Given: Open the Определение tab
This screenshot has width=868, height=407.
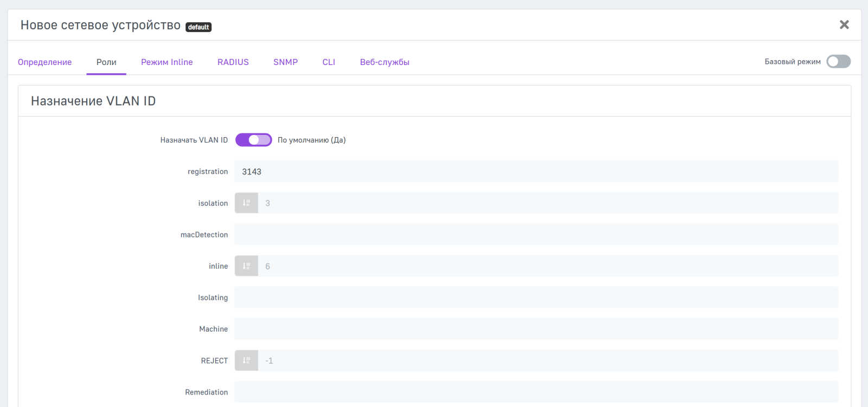Looking at the screenshot, I should tap(45, 62).
